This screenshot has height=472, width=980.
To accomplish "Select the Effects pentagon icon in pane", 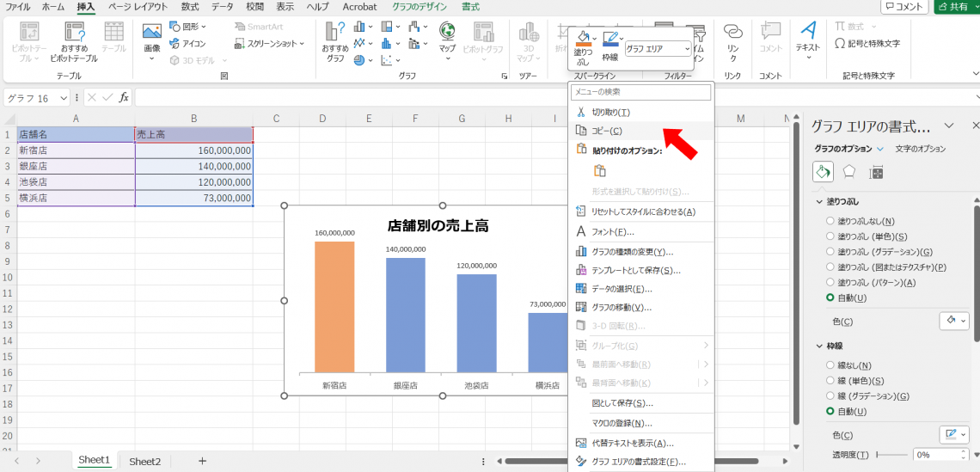I will click(849, 172).
